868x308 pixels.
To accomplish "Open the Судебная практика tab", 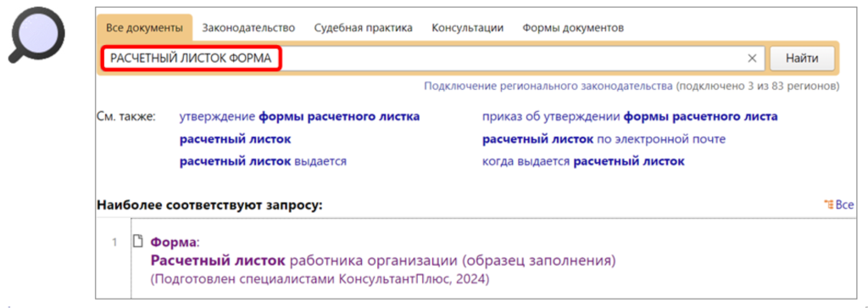I will [x=363, y=28].
